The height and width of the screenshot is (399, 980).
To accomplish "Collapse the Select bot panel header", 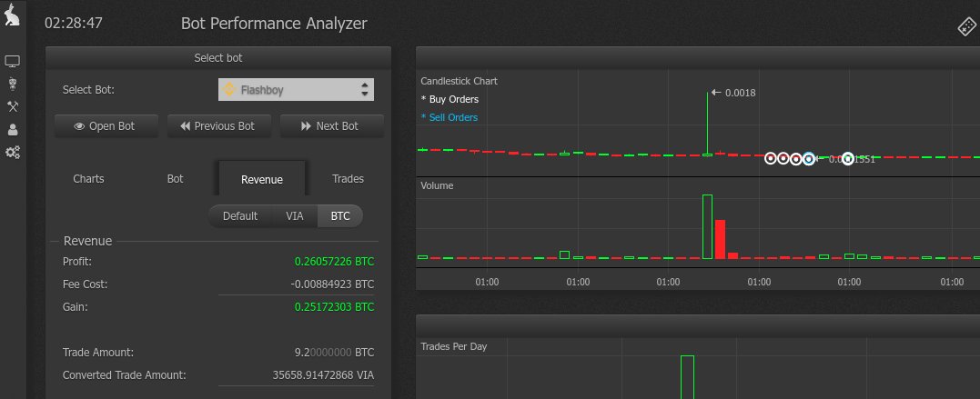I will [218, 58].
